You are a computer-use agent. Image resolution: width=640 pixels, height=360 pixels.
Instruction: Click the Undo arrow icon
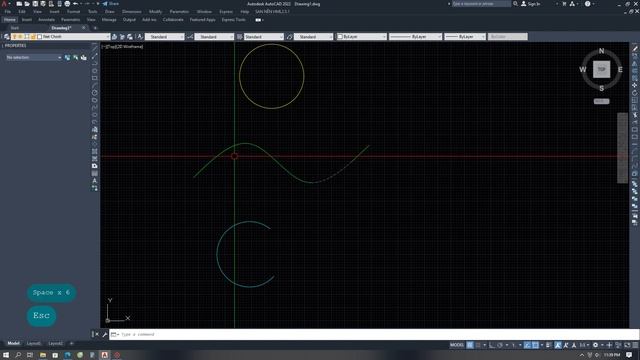click(x=76, y=4)
